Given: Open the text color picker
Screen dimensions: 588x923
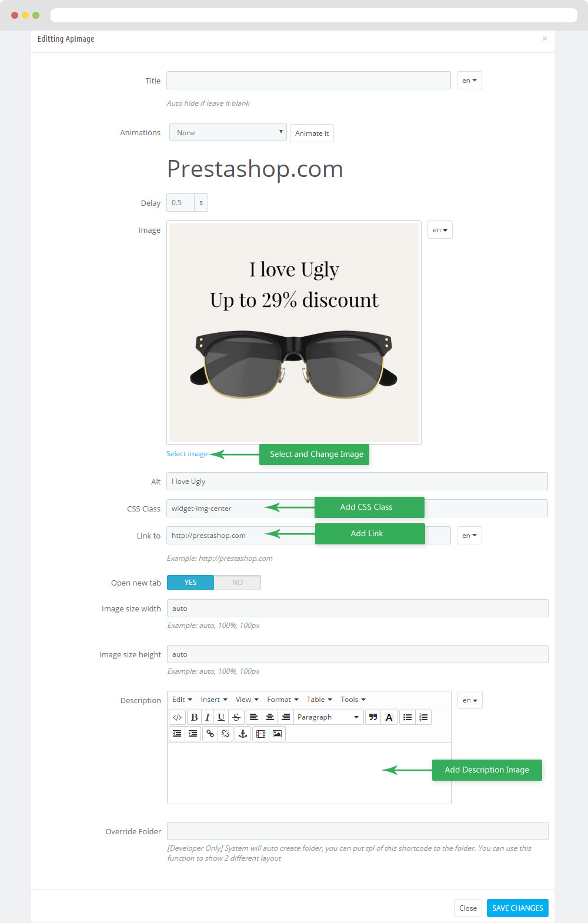Looking at the screenshot, I should [389, 717].
